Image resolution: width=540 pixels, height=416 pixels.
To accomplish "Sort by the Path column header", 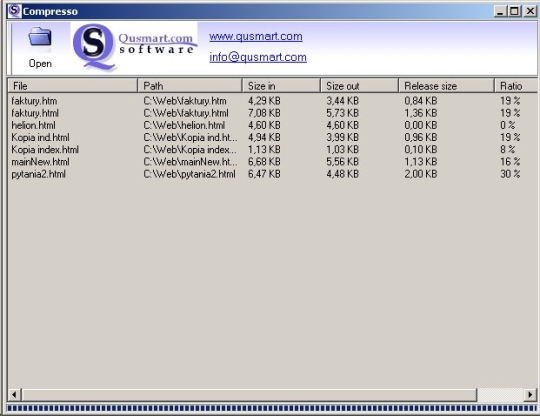I will coord(190,86).
